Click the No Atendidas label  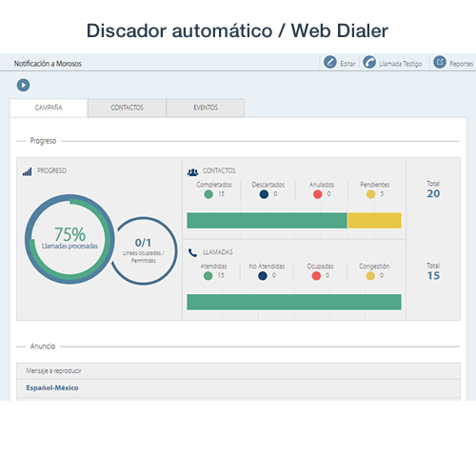pyautogui.click(x=267, y=267)
